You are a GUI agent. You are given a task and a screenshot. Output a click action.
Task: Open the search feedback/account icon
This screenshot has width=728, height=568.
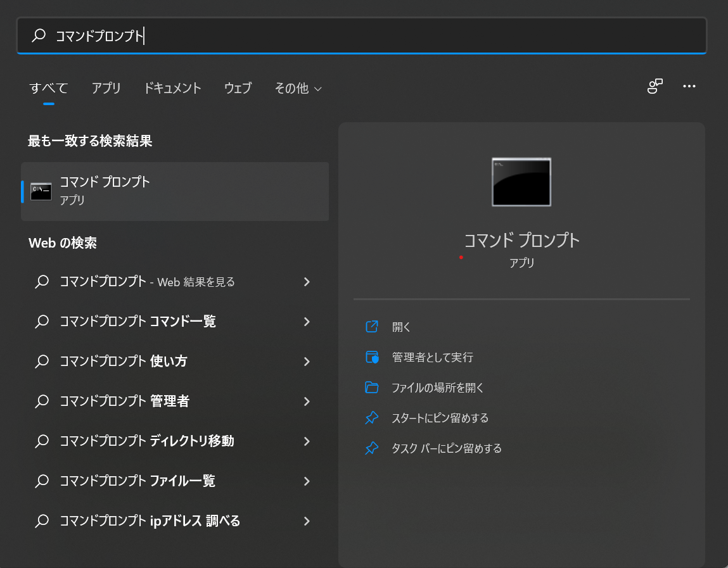tap(655, 86)
